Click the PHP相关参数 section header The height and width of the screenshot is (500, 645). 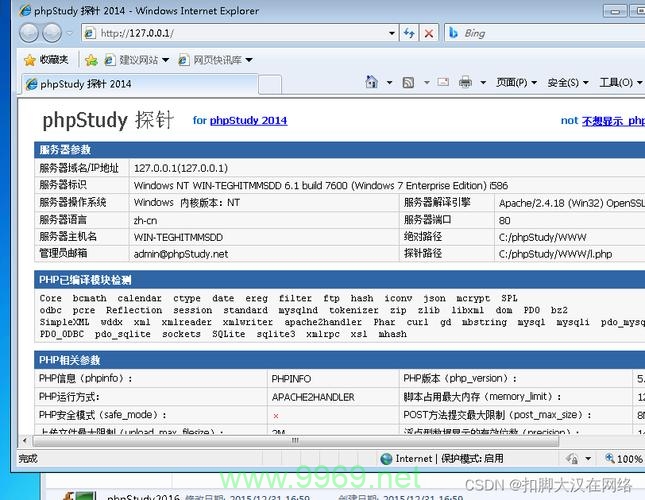(x=339, y=360)
